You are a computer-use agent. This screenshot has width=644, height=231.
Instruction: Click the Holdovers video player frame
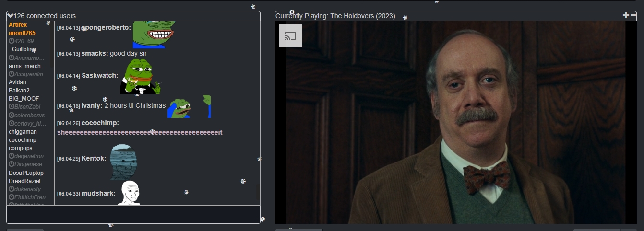click(x=455, y=122)
